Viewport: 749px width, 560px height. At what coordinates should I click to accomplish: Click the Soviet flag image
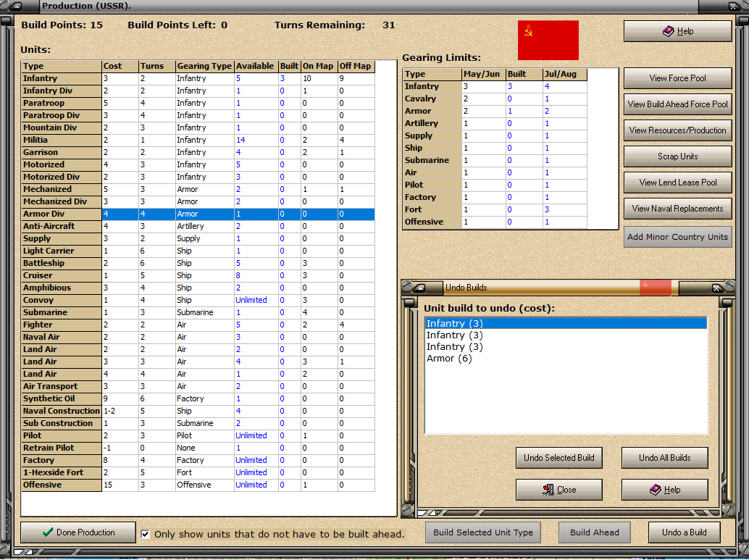548,40
